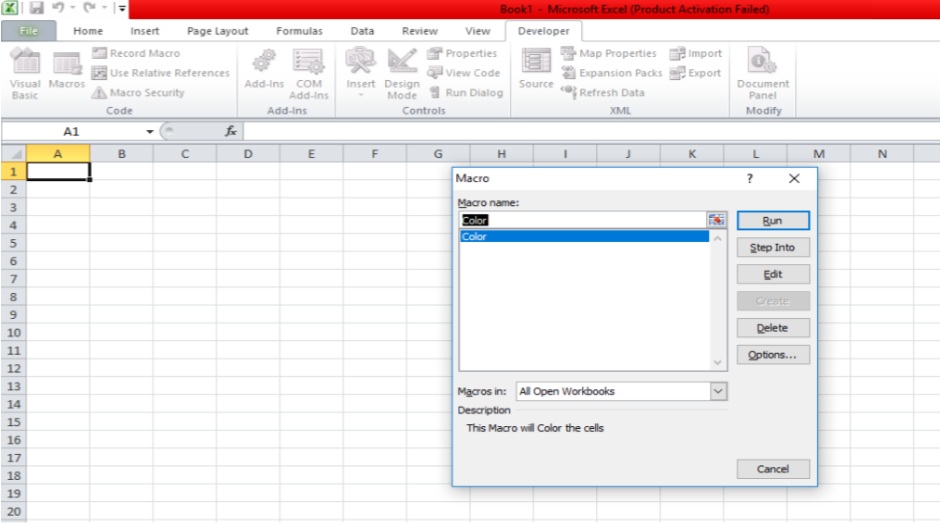940x523 pixels.
Task: Click into the formula bar
Action: [590, 131]
